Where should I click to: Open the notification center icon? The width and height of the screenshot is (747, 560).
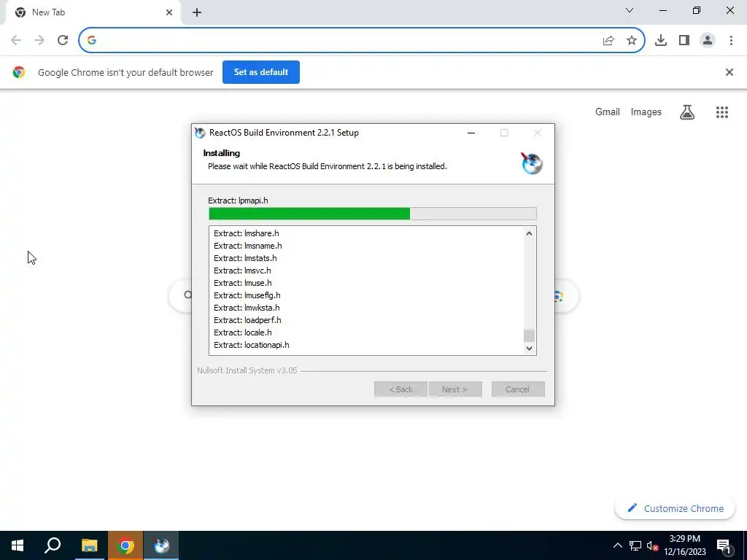[x=724, y=545]
